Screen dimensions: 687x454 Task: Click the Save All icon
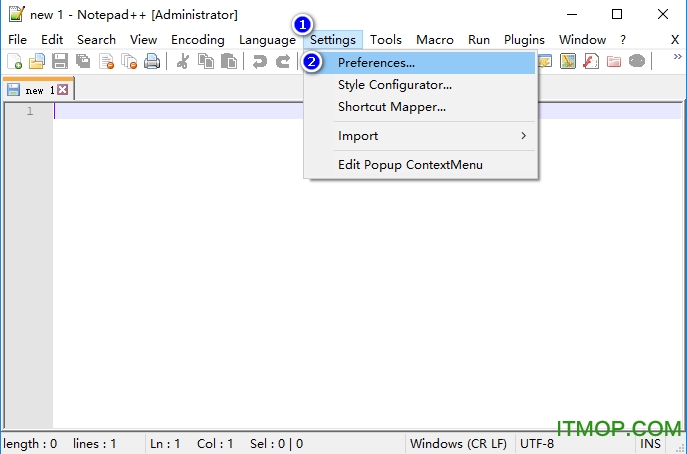(x=83, y=61)
